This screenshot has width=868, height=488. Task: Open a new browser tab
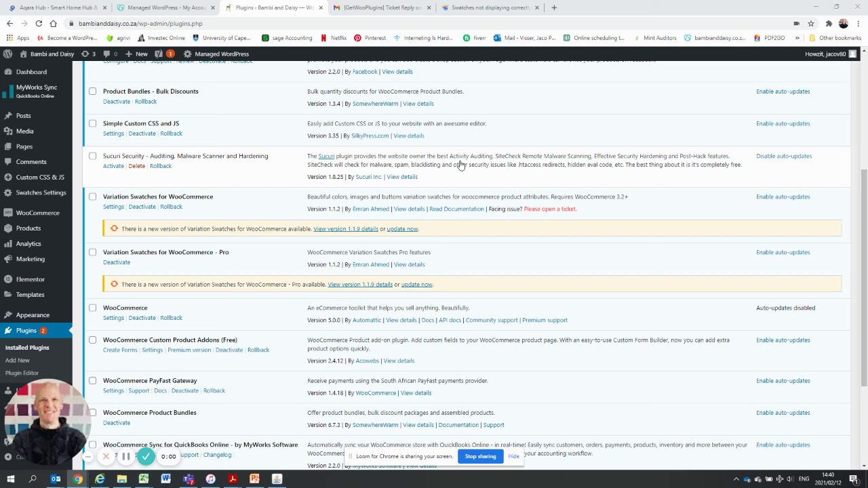554,7
